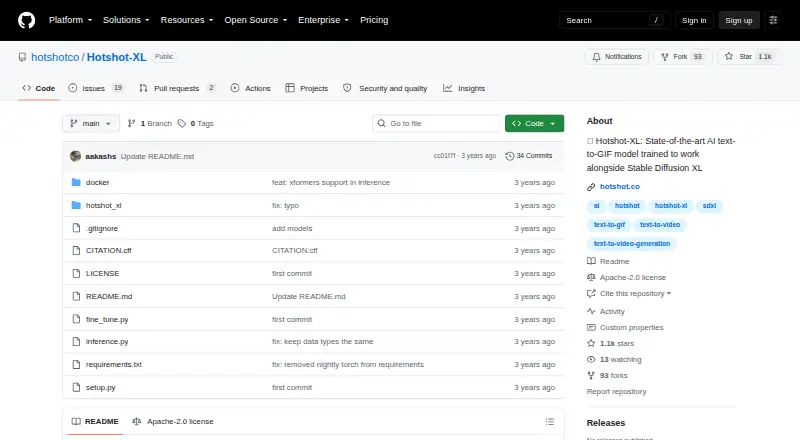
Task: Click the Fork icon button
Action: click(x=664, y=57)
